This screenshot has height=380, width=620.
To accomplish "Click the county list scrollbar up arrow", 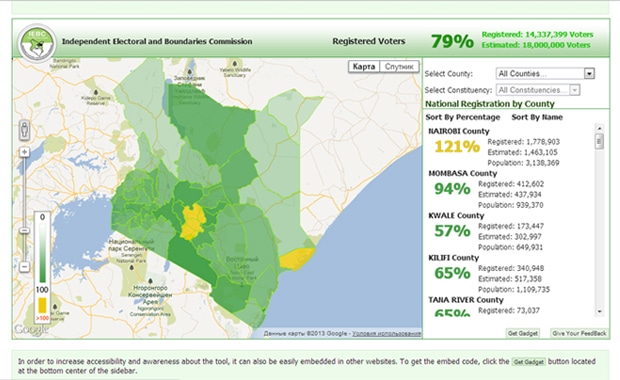I will [599, 128].
